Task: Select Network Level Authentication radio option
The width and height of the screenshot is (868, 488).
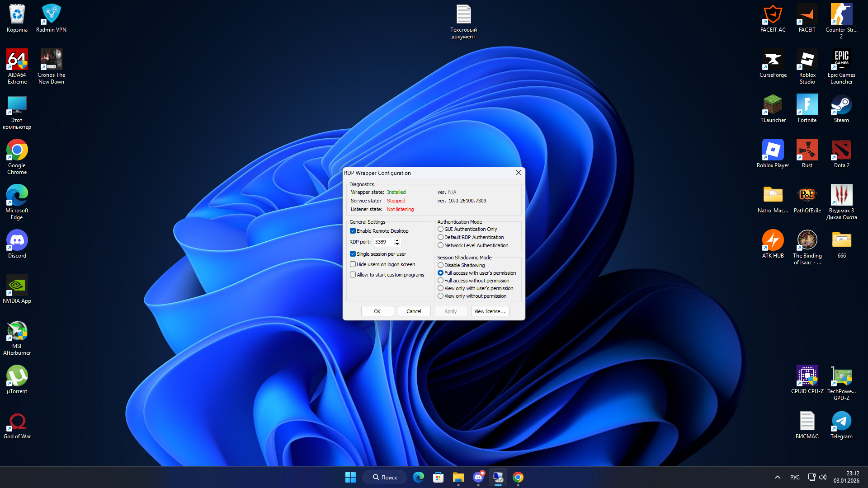Action: coord(440,245)
